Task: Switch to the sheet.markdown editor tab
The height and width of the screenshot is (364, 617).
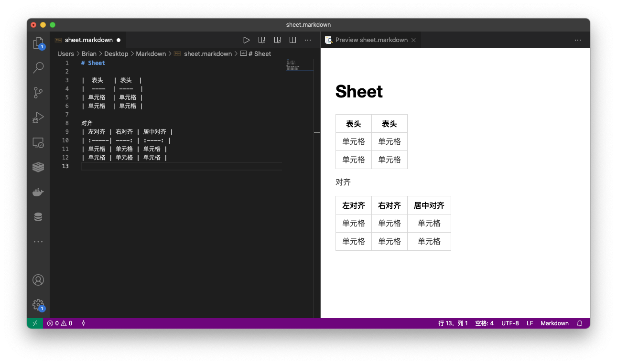Action: (x=88, y=40)
